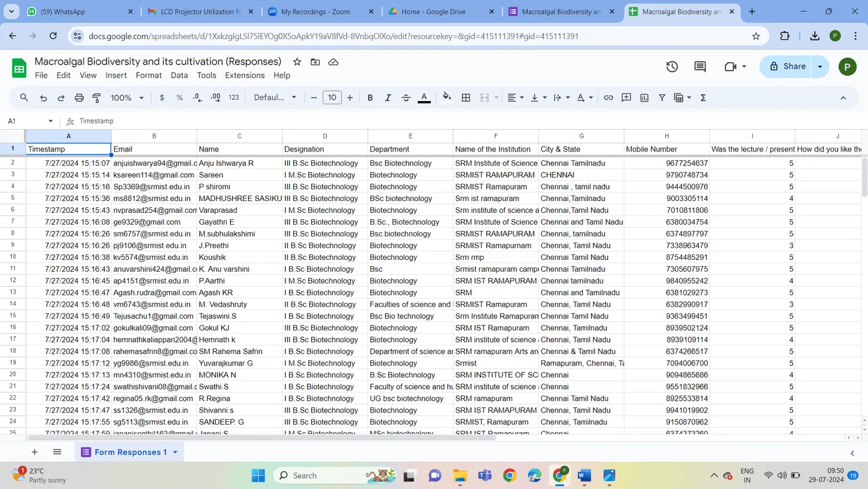Increase decimal places
Image resolution: width=868 pixels, height=489 pixels.
215,97
